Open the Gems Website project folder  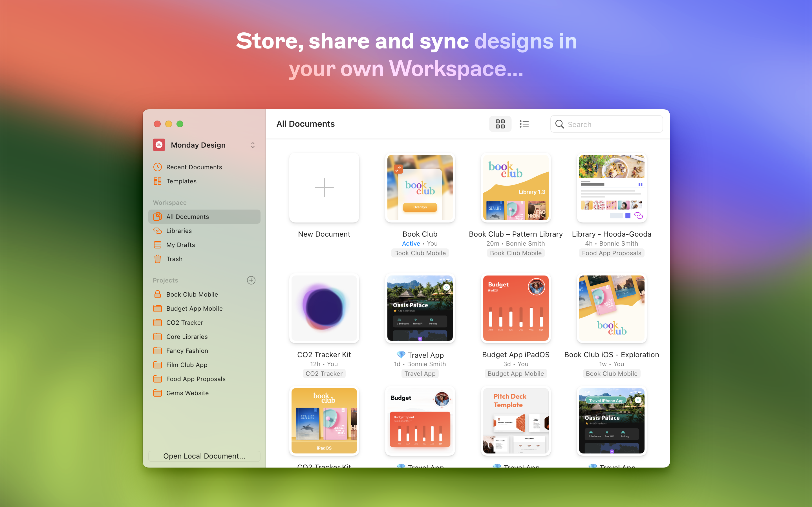(187, 393)
